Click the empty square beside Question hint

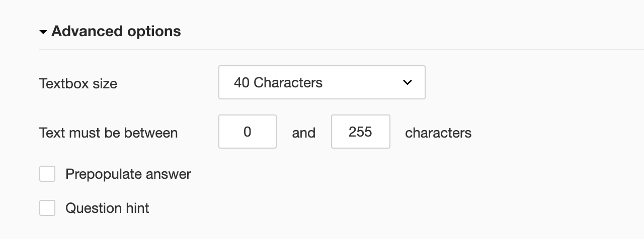click(47, 208)
